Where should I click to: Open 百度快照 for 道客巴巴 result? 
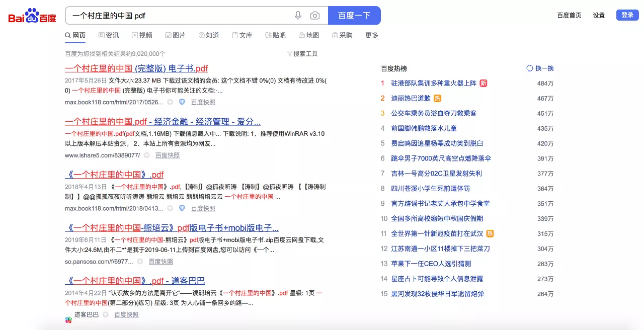126,314
